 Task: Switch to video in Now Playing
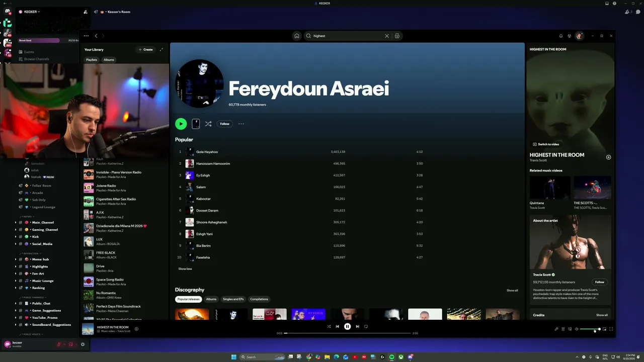pos(546,144)
